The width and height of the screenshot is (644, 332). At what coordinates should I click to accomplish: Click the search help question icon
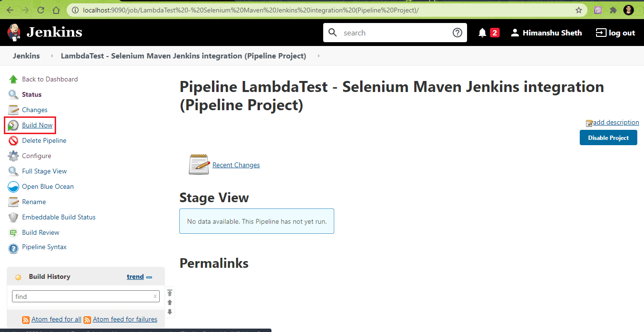[x=457, y=33]
